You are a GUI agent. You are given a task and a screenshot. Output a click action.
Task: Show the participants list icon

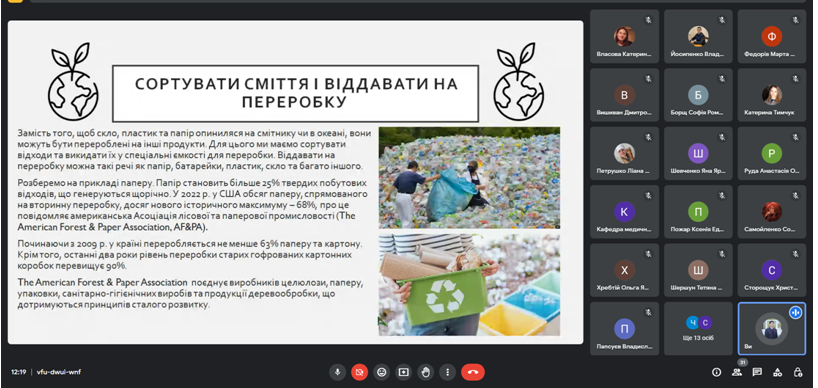(x=737, y=372)
